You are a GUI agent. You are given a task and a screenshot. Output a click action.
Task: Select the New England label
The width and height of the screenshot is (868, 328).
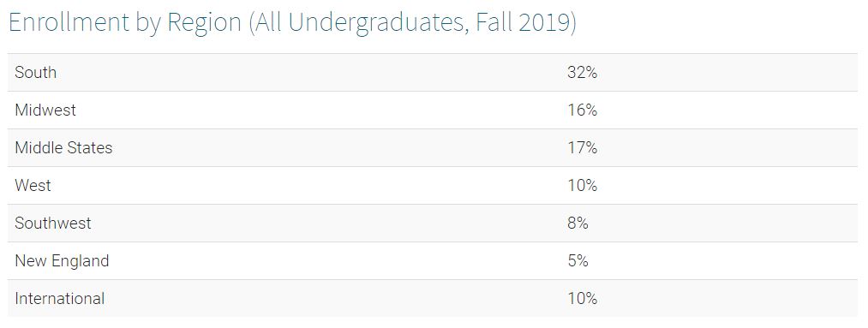[x=62, y=260]
